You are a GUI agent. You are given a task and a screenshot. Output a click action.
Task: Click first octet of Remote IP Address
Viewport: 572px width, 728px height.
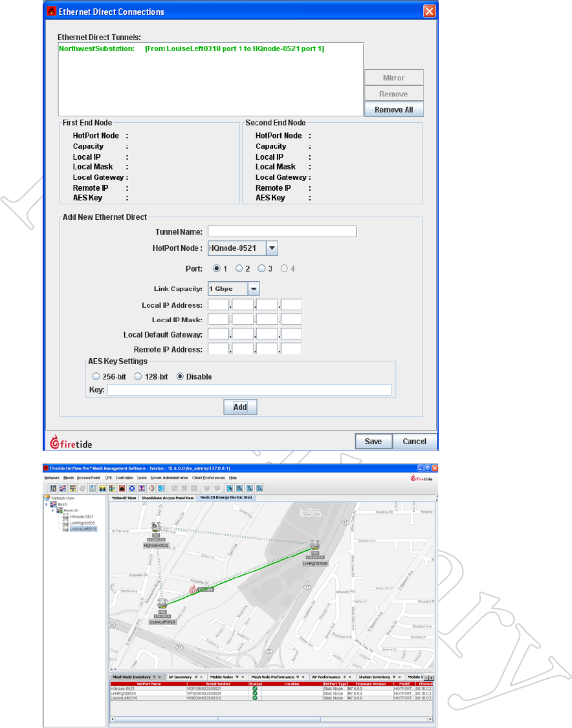click(x=219, y=349)
